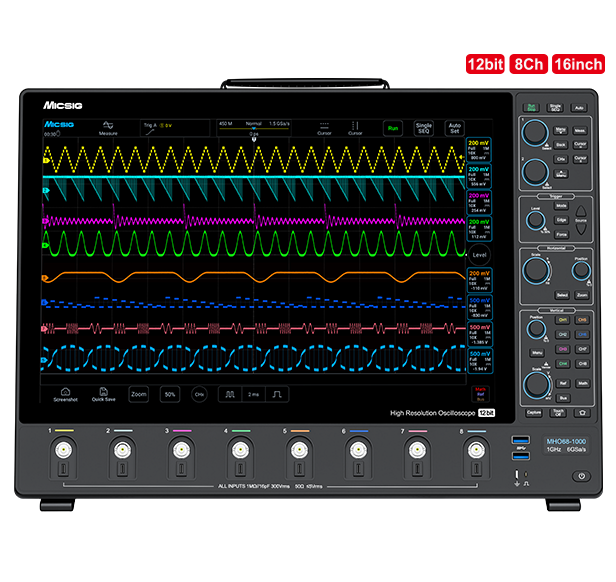This screenshot has height=582, width=616.
Task: Tap the Quick Save icon
Action: 103,394
